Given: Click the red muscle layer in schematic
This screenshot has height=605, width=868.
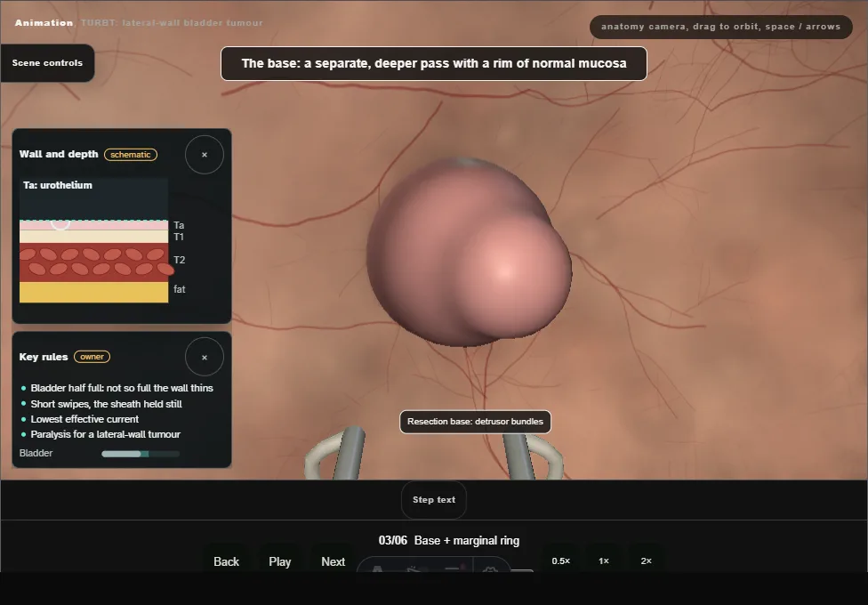Looking at the screenshot, I should 93,262.
